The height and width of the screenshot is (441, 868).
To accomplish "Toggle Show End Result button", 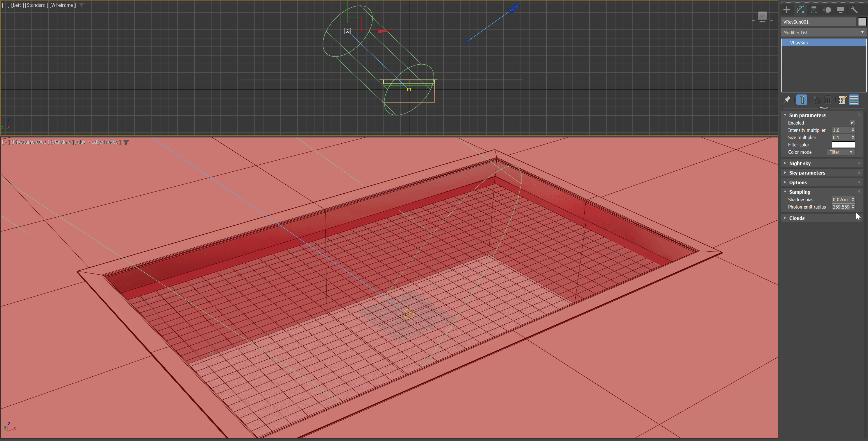I will pyautogui.click(x=802, y=100).
